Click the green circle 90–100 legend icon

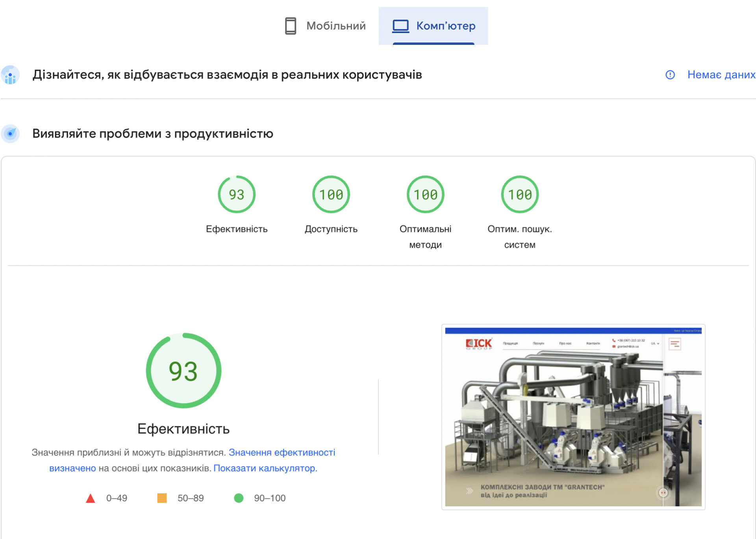(x=239, y=498)
